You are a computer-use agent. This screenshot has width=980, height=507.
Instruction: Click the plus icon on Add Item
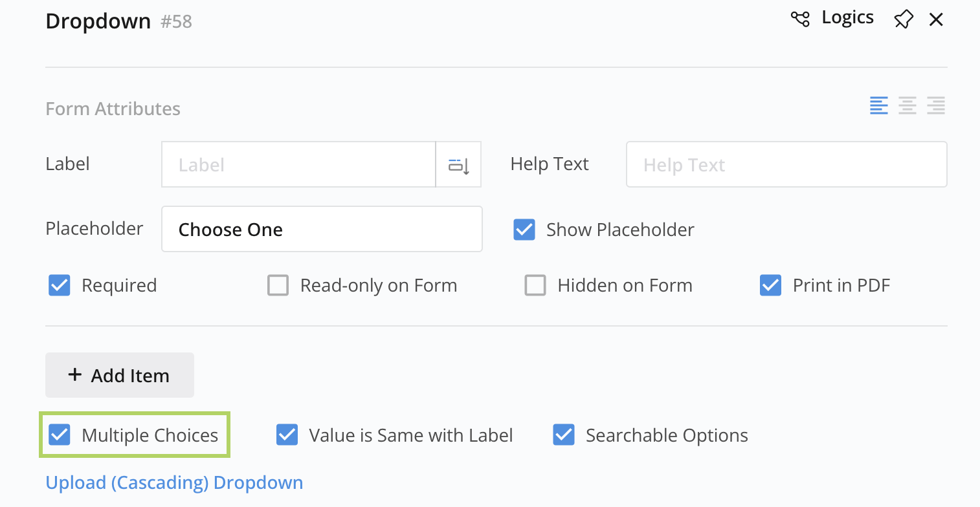(75, 374)
